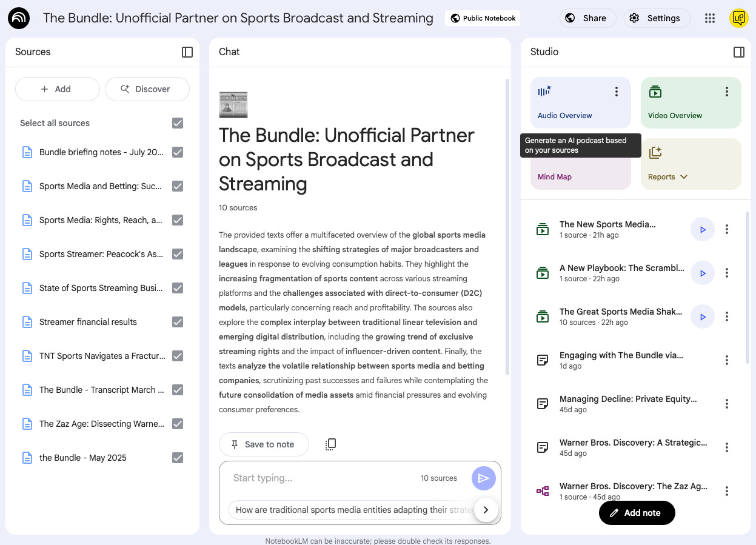Click the Public Notebook badge
The height and width of the screenshot is (545, 756).
[x=483, y=18]
